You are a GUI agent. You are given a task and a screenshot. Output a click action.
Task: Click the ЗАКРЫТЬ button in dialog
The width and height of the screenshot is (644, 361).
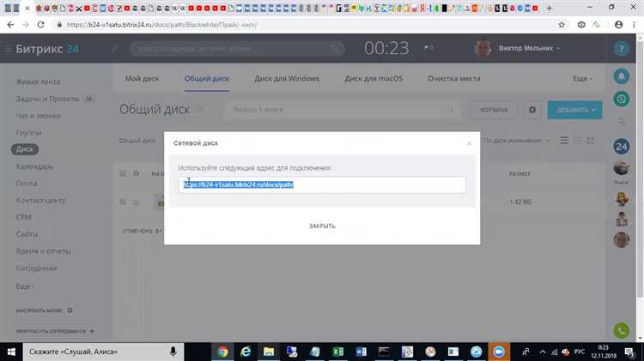(x=322, y=226)
